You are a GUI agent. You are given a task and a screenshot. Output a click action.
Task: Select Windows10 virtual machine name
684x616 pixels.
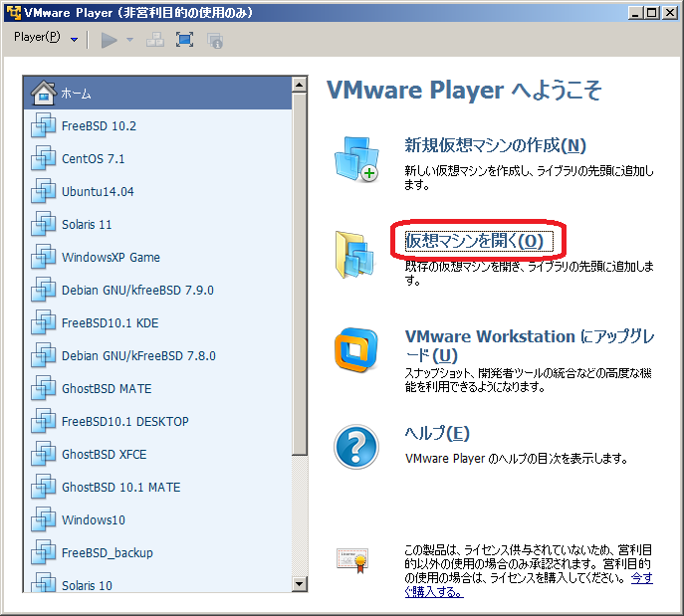pyautogui.click(x=94, y=520)
